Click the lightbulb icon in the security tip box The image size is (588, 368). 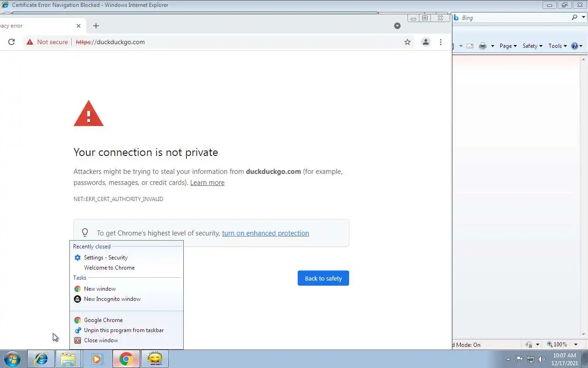[x=85, y=233]
